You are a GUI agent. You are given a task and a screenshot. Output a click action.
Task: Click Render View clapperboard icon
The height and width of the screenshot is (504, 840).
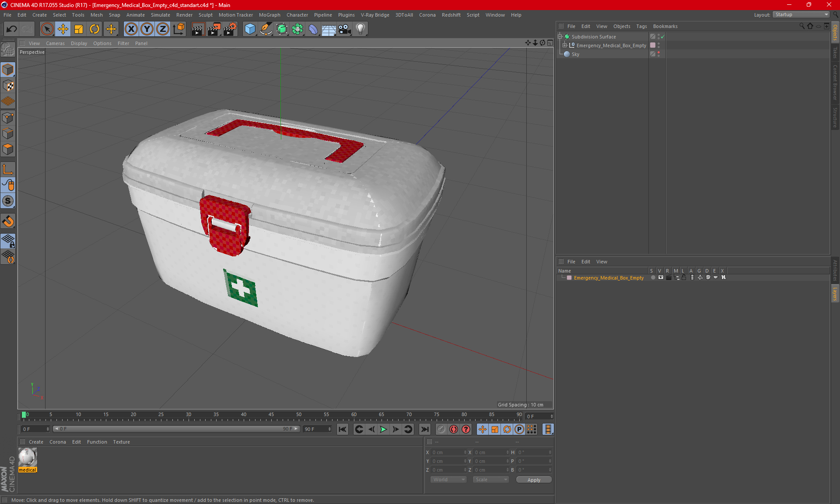tap(198, 29)
